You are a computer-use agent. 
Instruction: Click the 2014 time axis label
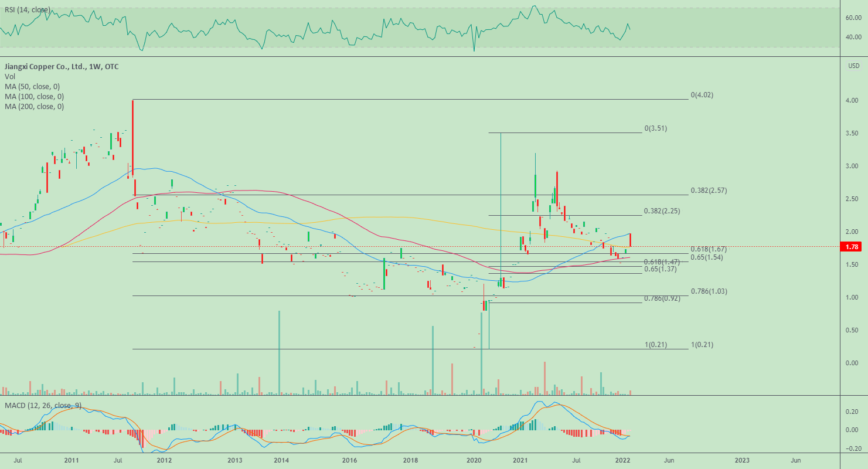pyautogui.click(x=281, y=460)
